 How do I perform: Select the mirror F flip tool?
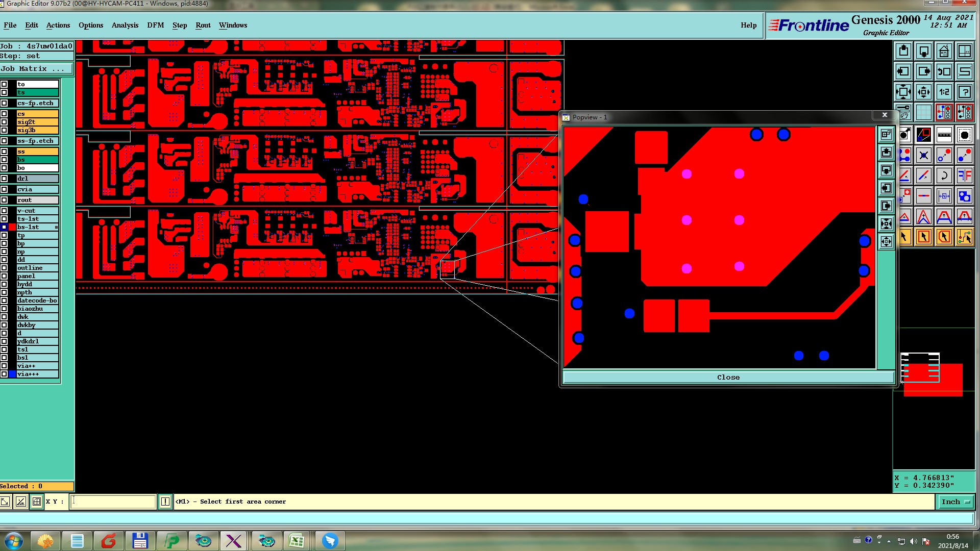tap(965, 176)
